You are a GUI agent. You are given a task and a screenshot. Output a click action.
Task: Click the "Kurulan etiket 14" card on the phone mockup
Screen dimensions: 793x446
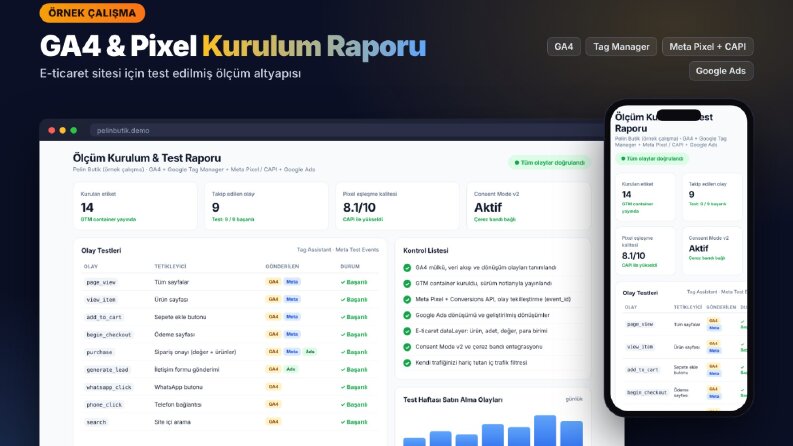[x=645, y=197]
